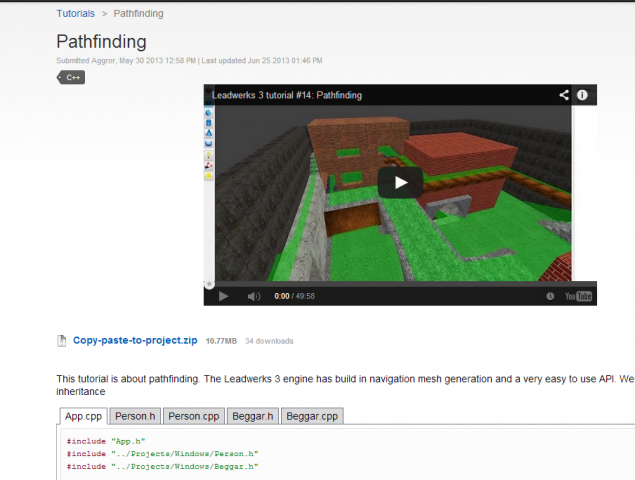This screenshot has height=480, width=635.
Task: Switch to the Beggar.h tab
Action: click(x=253, y=416)
